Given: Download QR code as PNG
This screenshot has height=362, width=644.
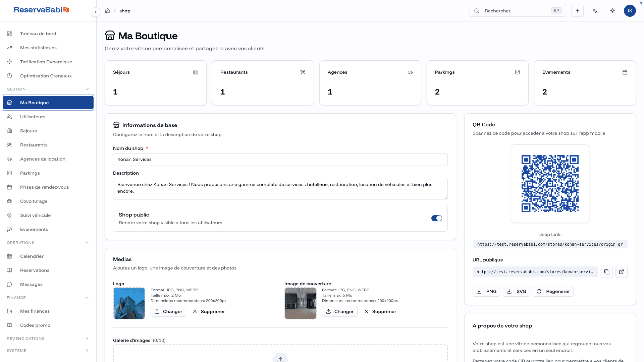Looking at the screenshot, I should pos(486,291).
